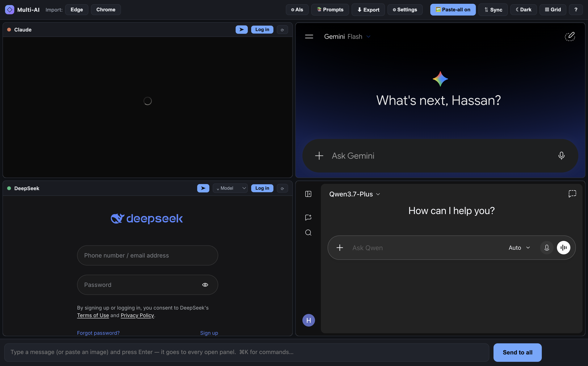The width and height of the screenshot is (588, 366).
Task: Import from Edge browser
Action: (76, 10)
